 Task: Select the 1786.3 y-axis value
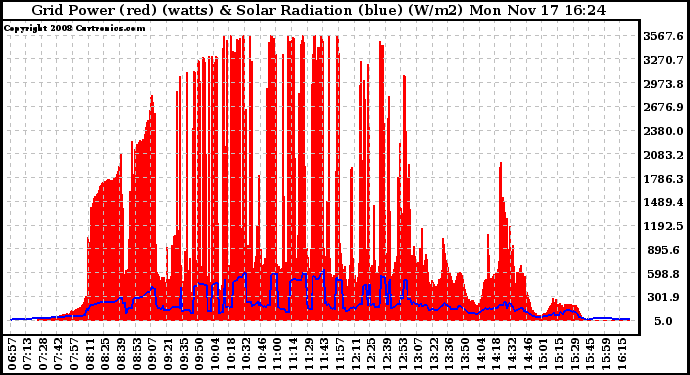(663, 179)
